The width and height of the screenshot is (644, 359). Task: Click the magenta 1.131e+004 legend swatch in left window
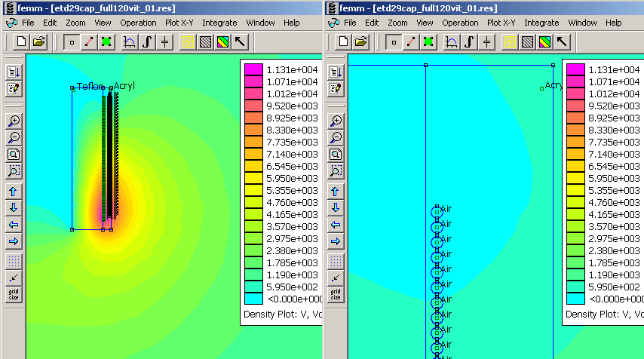253,69
